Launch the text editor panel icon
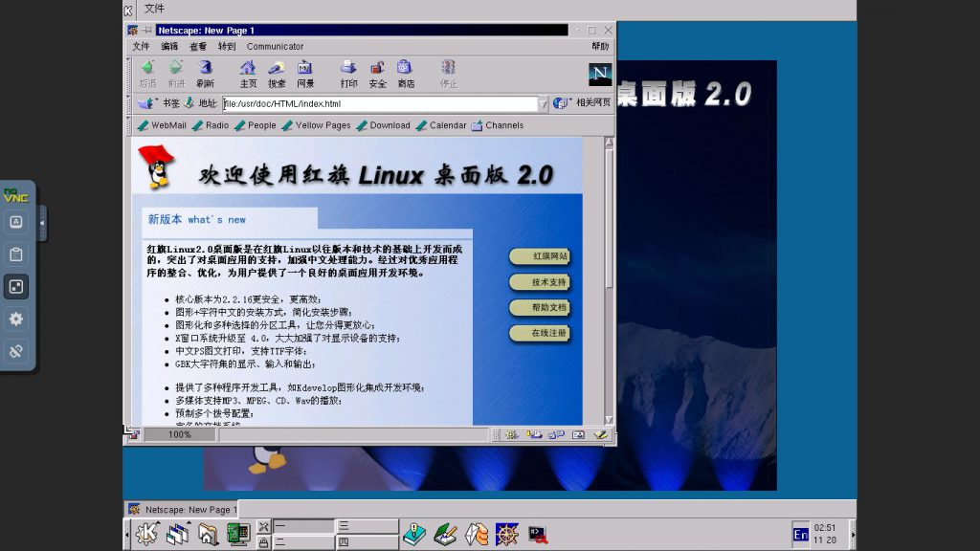 click(x=445, y=534)
